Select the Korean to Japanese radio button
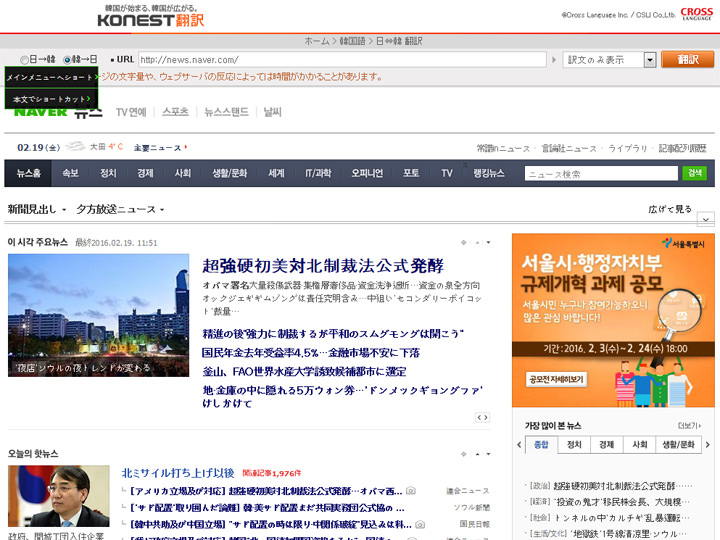The height and width of the screenshot is (540, 720). point(67,60)
